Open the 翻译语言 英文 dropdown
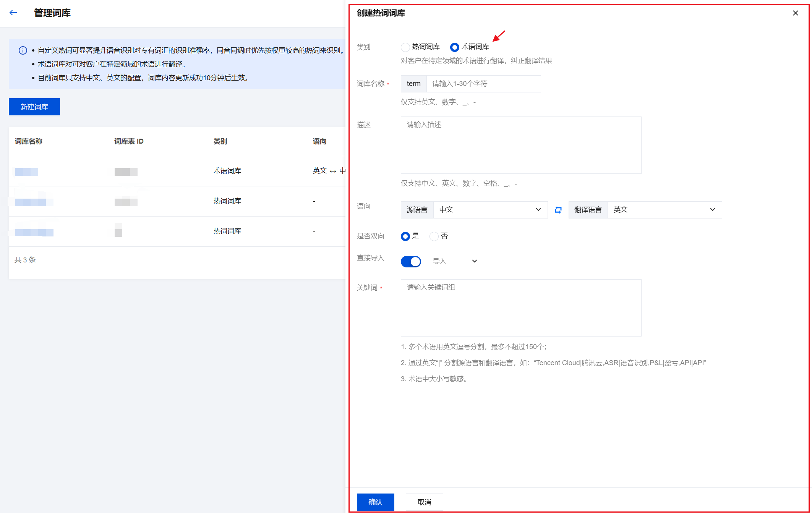The width and height of the screenshot is (812, 513). pos(664,210)
